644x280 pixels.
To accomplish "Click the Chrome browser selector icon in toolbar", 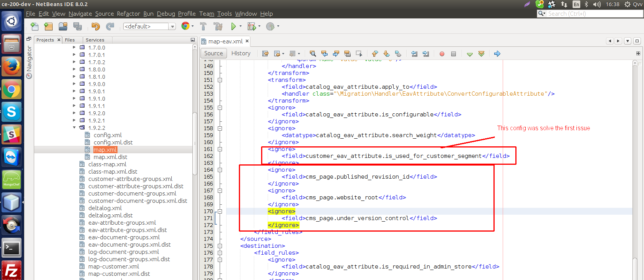I will pyautogui.click(x=185, y=26).
